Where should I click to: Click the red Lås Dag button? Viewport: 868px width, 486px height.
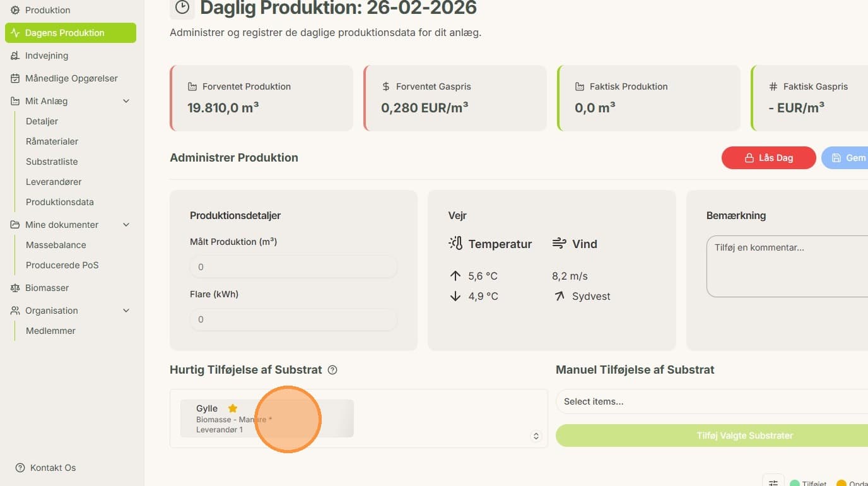tap(769, 158)
